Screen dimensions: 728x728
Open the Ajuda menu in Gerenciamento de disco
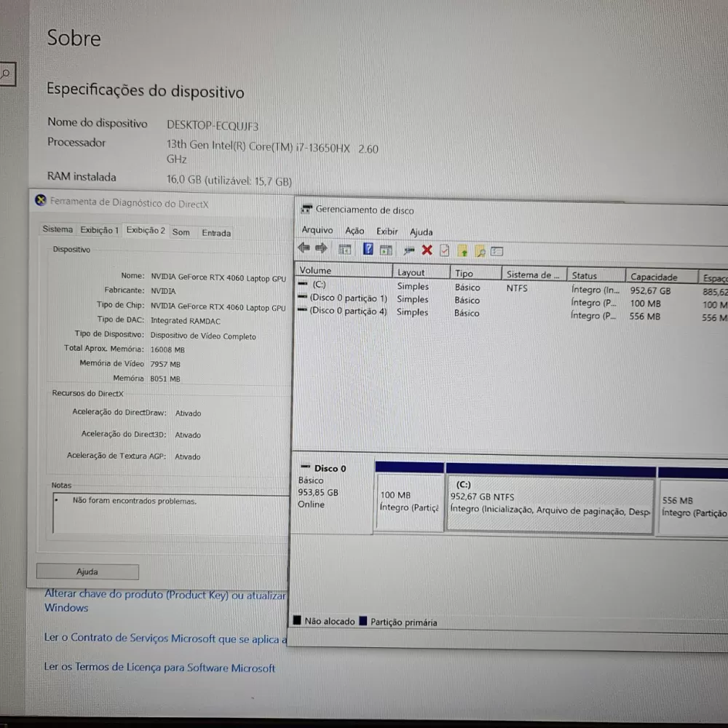point(421,232)
